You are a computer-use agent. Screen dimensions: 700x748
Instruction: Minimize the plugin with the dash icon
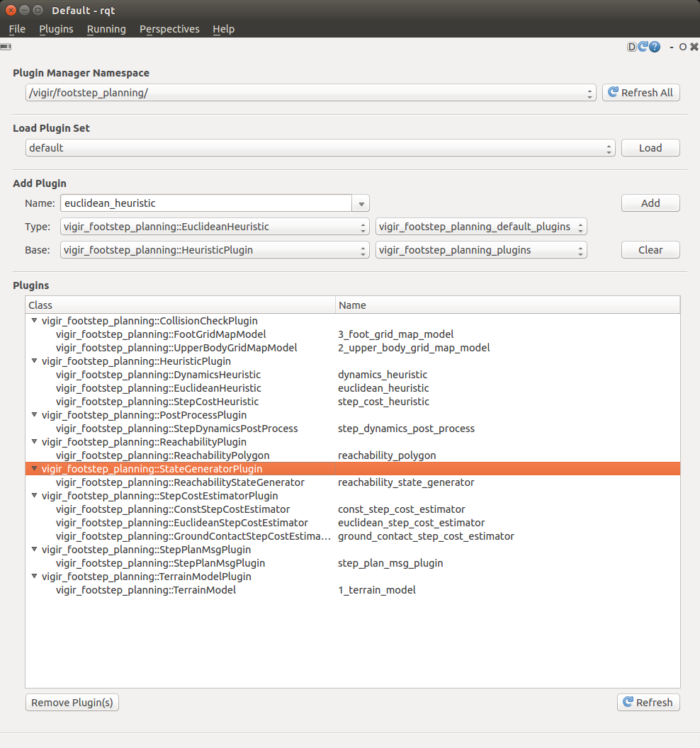pyautogui.click(x=670, y=47)
